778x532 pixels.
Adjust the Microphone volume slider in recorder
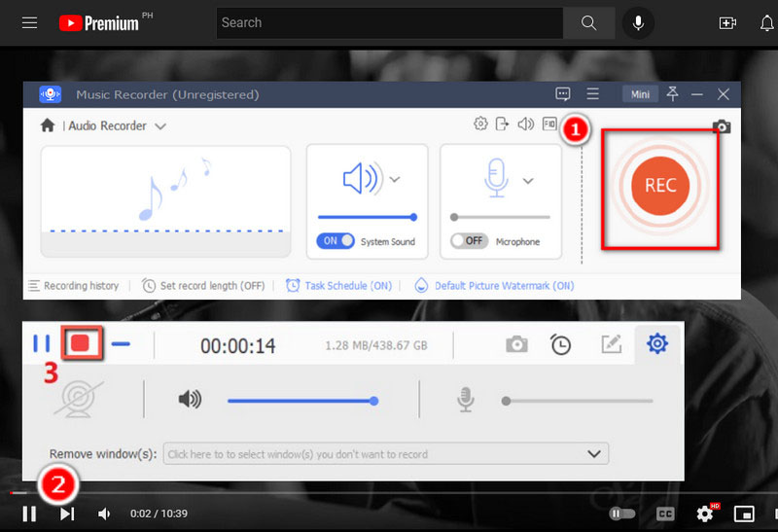point(500,217)
